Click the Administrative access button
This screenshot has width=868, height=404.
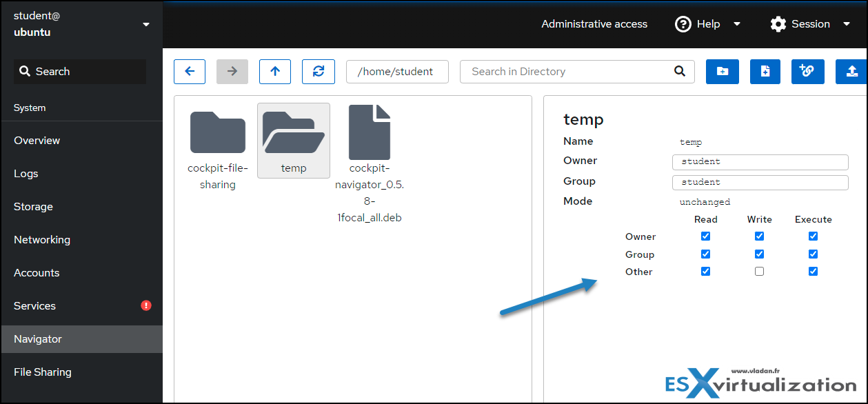click(594, 24)
